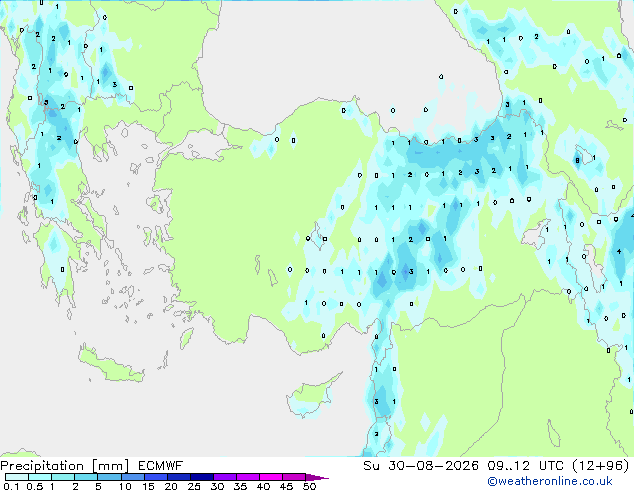Image resolution: width=634 pixels, height=490 pixels.
Task: Click the 'ECMWF' model label
Action: 161,466
